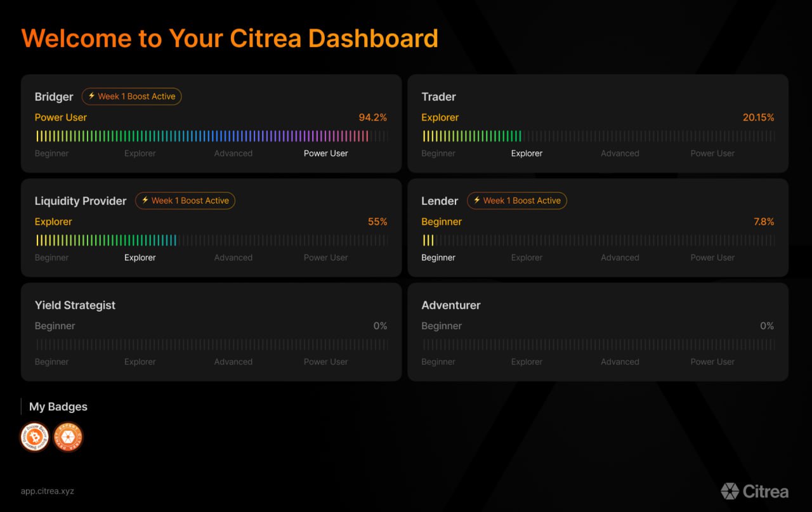Click the Liquidity Provider lightning bolt icon
This screenshot has height=512, width=812.
(145, 200)
